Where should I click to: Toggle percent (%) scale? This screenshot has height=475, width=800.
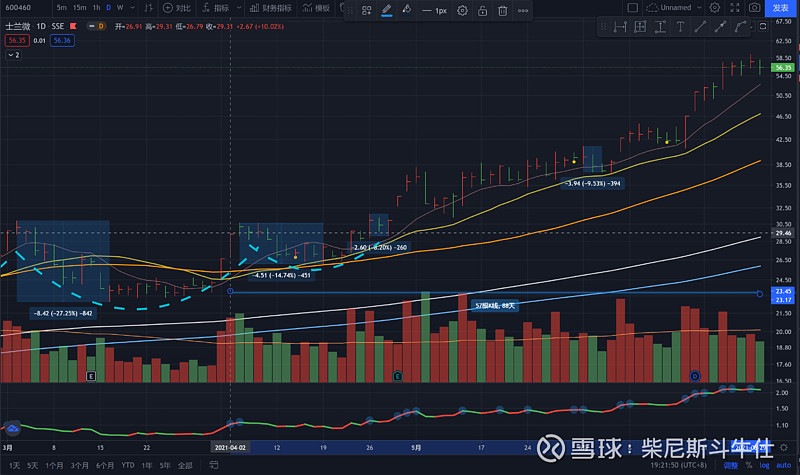[748, 465]
